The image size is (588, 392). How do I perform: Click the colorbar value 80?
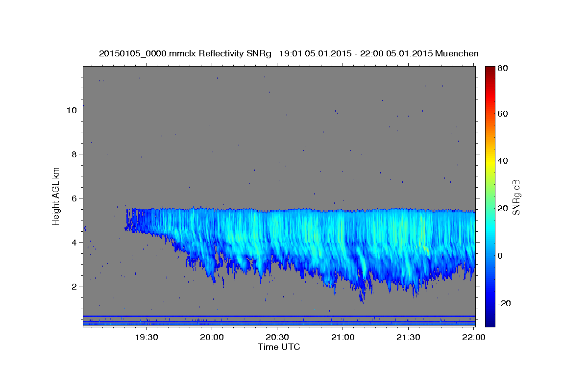[x=503, y=68]
